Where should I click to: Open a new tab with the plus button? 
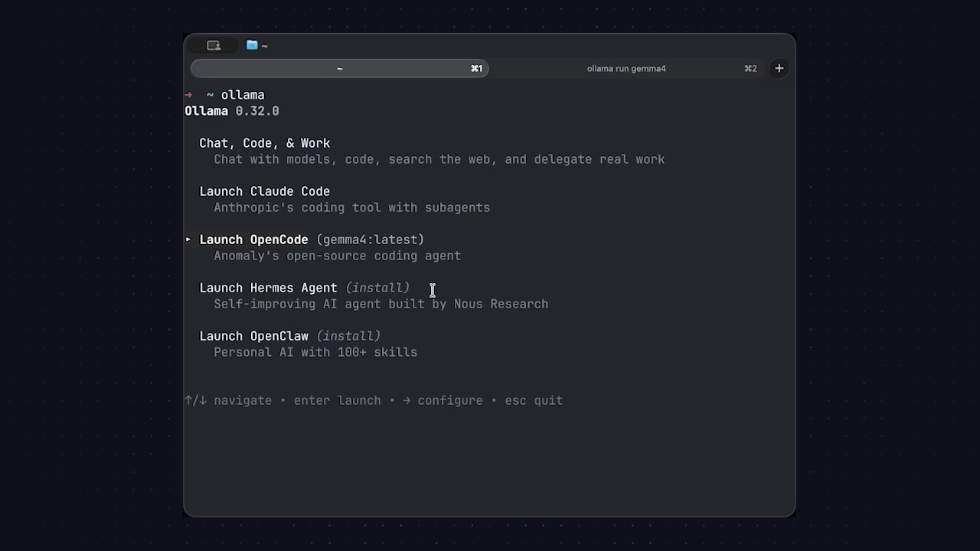point(779,68)
